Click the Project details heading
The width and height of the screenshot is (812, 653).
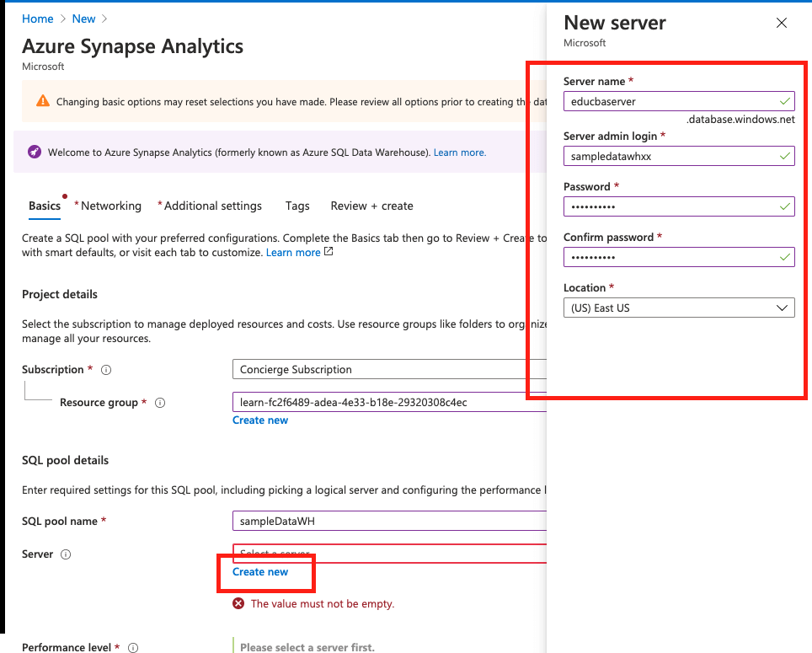[60, 294]
